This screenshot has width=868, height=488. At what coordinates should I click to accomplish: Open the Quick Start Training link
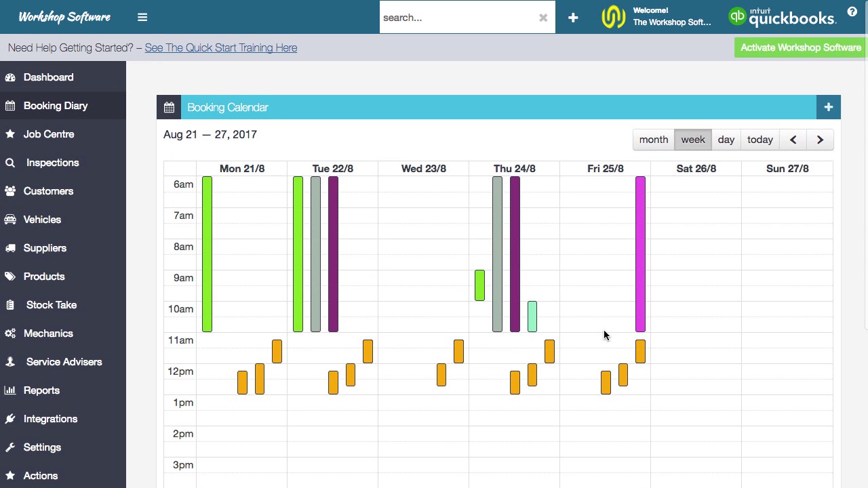[x=220, y=47]
